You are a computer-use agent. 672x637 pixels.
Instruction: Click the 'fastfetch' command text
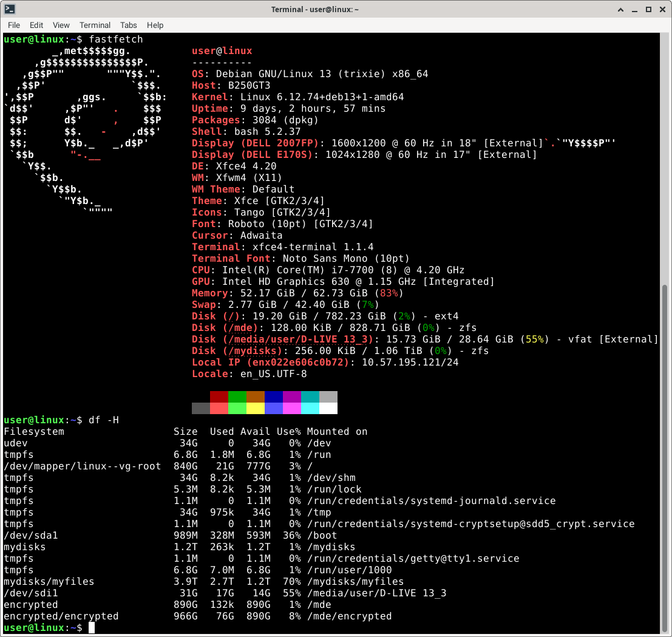(116, 39)
